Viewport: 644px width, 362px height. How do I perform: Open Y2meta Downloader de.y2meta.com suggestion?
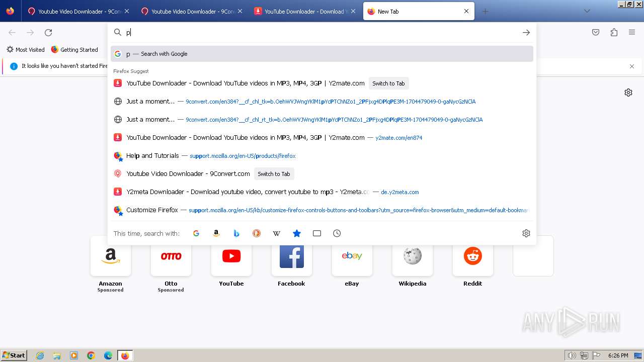pos(322,192)
